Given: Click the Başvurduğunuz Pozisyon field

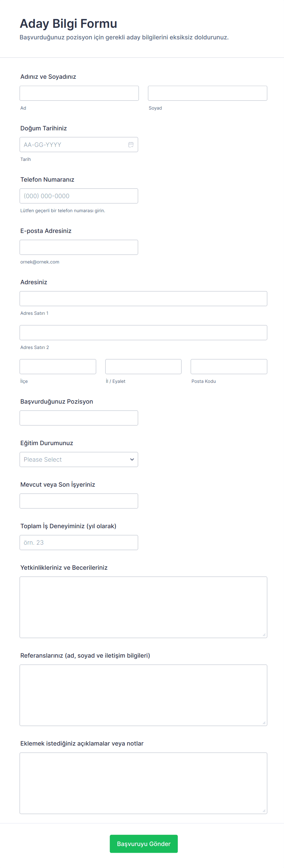Looking at the screenshot, I should point(78,418).
